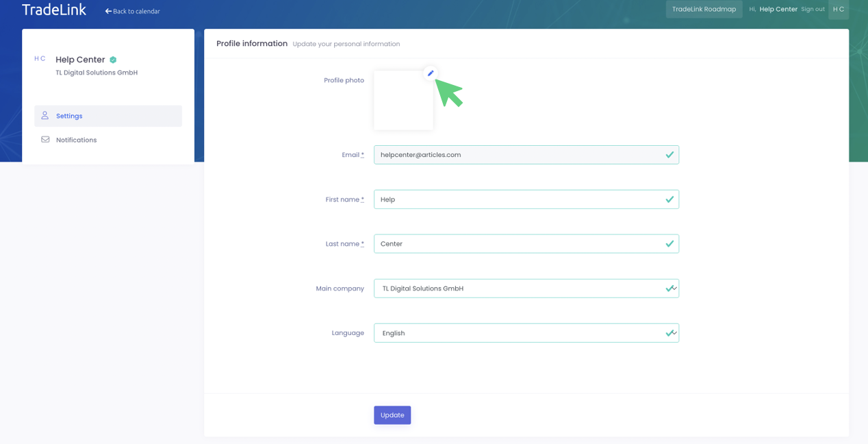Click the back arrow icon near calendar link
The image size is (868, 444).
click(108, 12)
